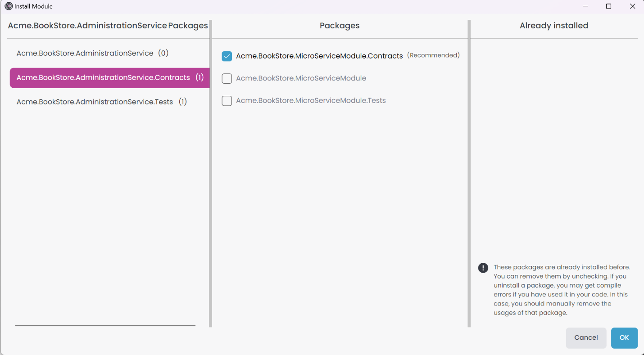The image size is (644, 355).
Task: Click the Already installed column header
Action: click(553, 26)
